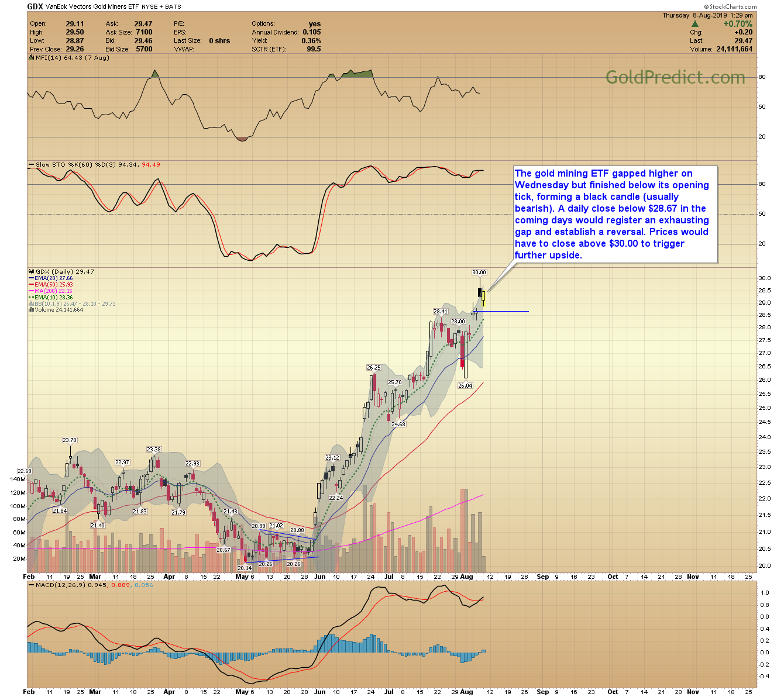Click the '23.70' February high label
The height and width of the screenshot is (697, 784).
click(70, 440)
